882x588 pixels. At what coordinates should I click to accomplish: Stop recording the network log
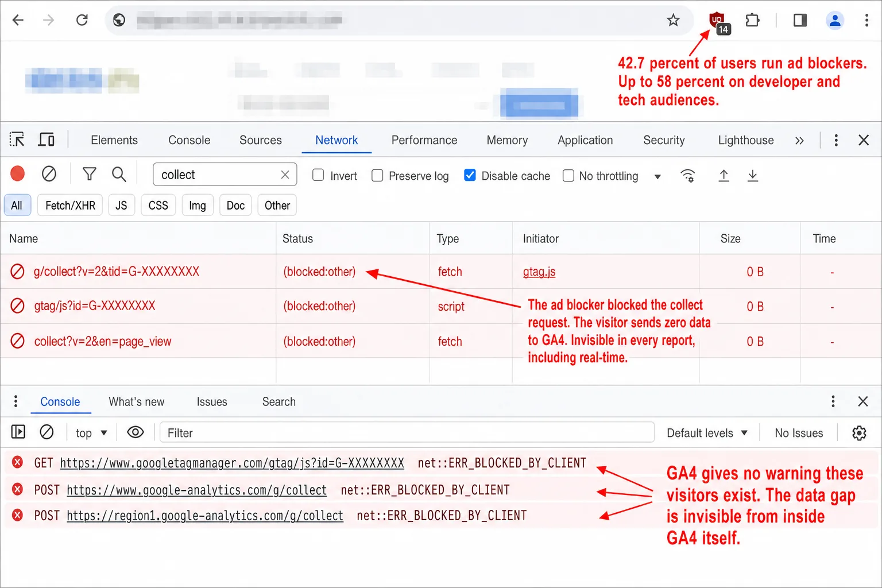coord(18,173)
